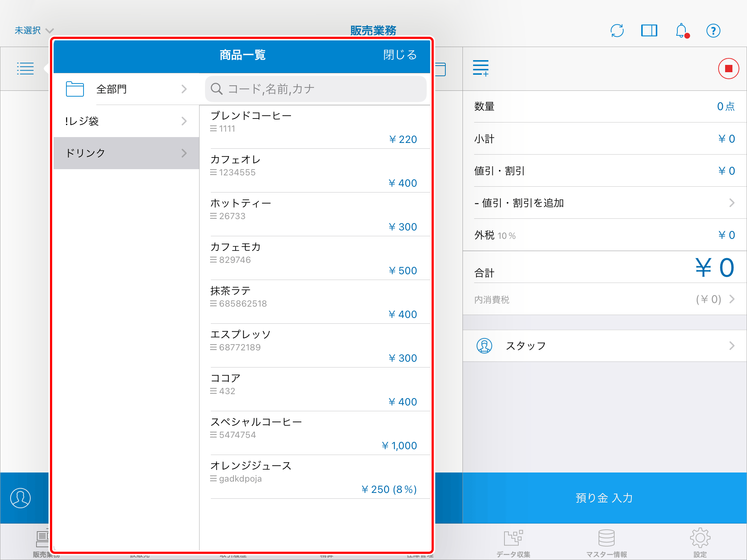This screenshot has height=560, width=747.
Task: Click the add line item icon
Action: click(480, 69)
